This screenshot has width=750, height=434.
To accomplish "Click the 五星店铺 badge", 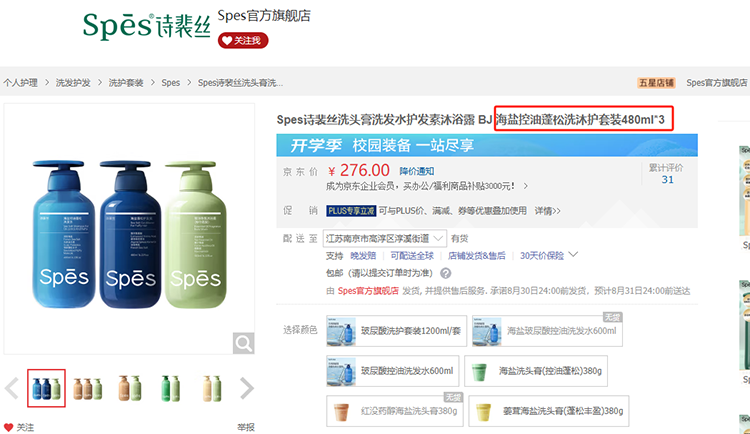I will click(x=656, y=82).
